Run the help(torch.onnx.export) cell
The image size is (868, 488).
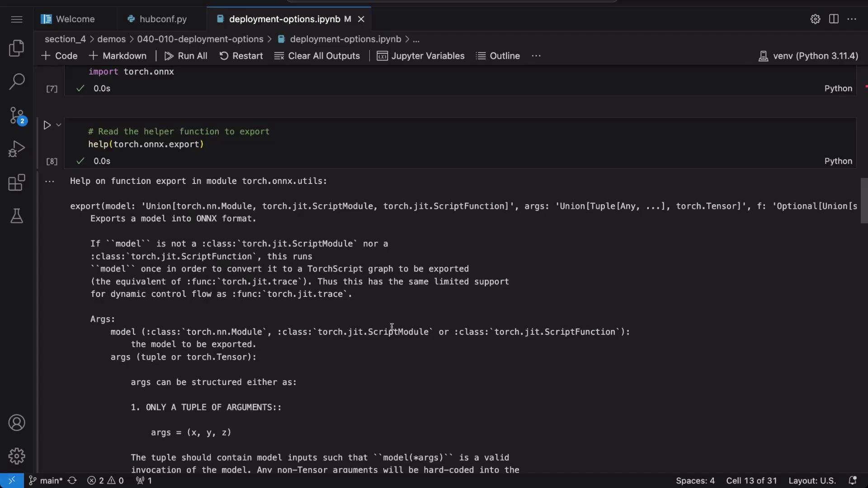click(x=47, y=125)
